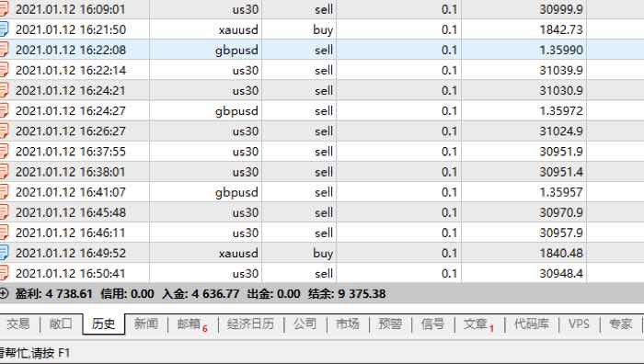
Task: Switch to the 经济日历 tab
Action: (x=250, y=324)
